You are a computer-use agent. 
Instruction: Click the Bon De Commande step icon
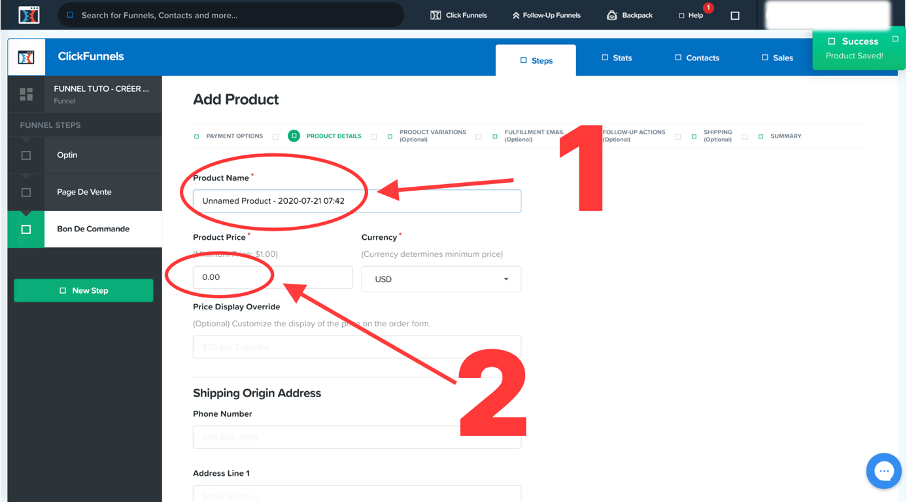click(26, 229)
